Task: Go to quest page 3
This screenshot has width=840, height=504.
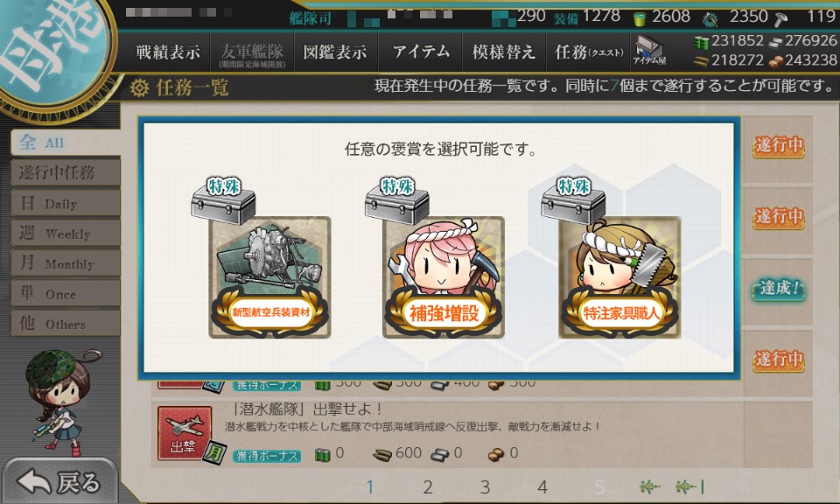Action: [485, 486]
